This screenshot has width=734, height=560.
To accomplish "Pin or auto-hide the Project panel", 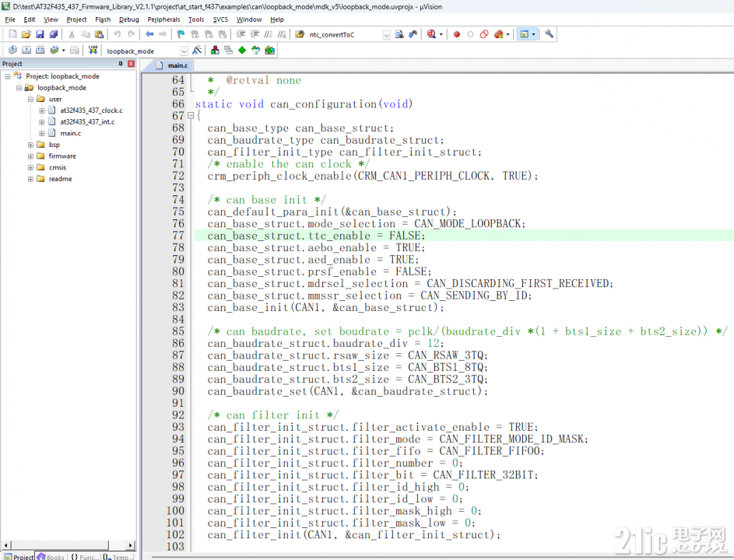I will (121, 64).
